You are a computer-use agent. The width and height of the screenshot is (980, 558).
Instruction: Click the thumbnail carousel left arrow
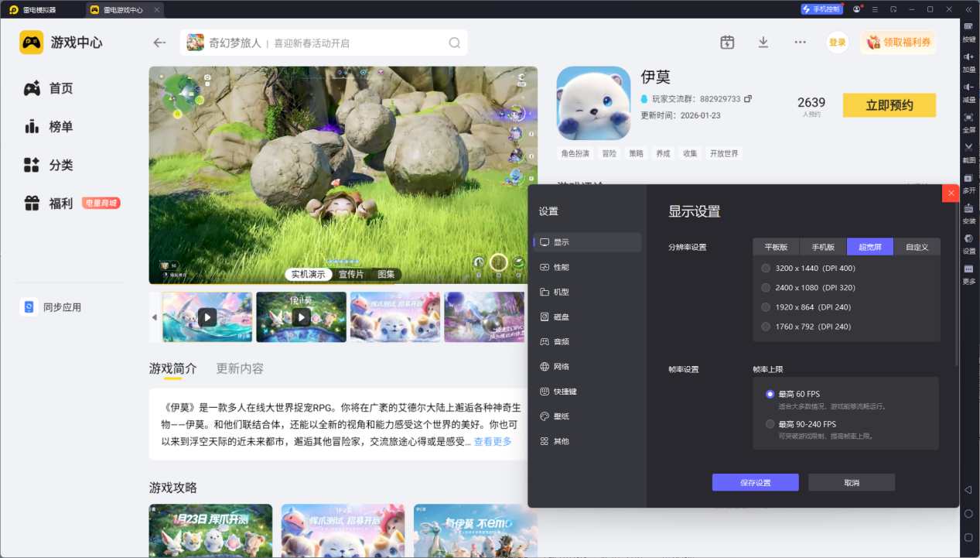tap(155, 317)
